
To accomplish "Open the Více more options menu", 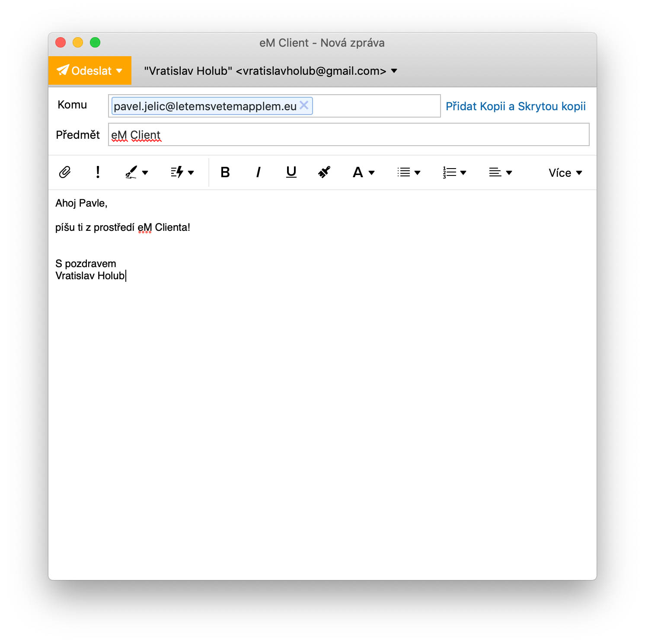I will point(565,173).
